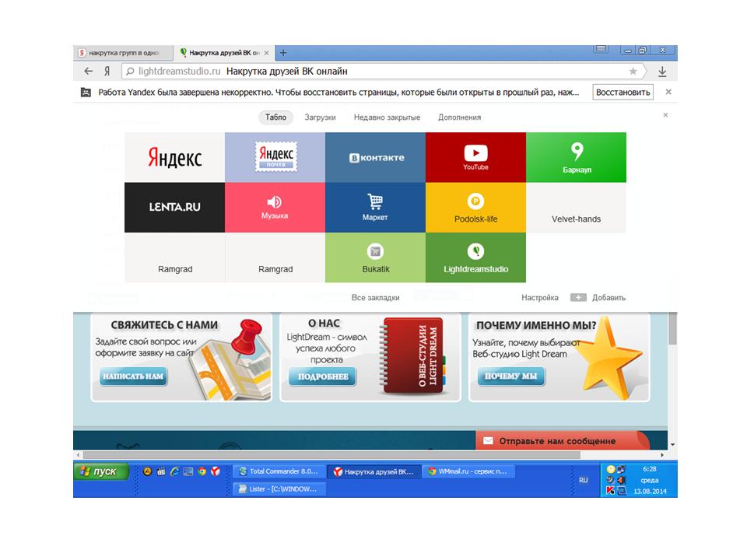This screenshot has height=560, width=747.
Task: Switch to Lister window in taskbar
Action: (x=279, y=489)
